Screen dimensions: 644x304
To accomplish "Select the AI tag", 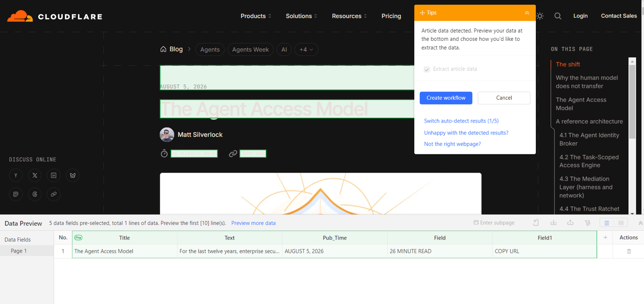I will pos(284,49).
